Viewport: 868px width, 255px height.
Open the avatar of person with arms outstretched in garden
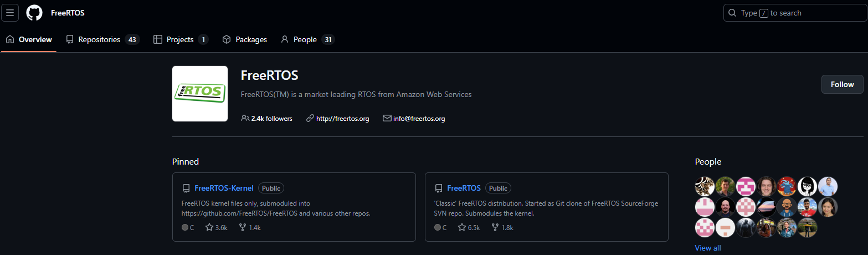pyautogui.click(x=808, y=227)
